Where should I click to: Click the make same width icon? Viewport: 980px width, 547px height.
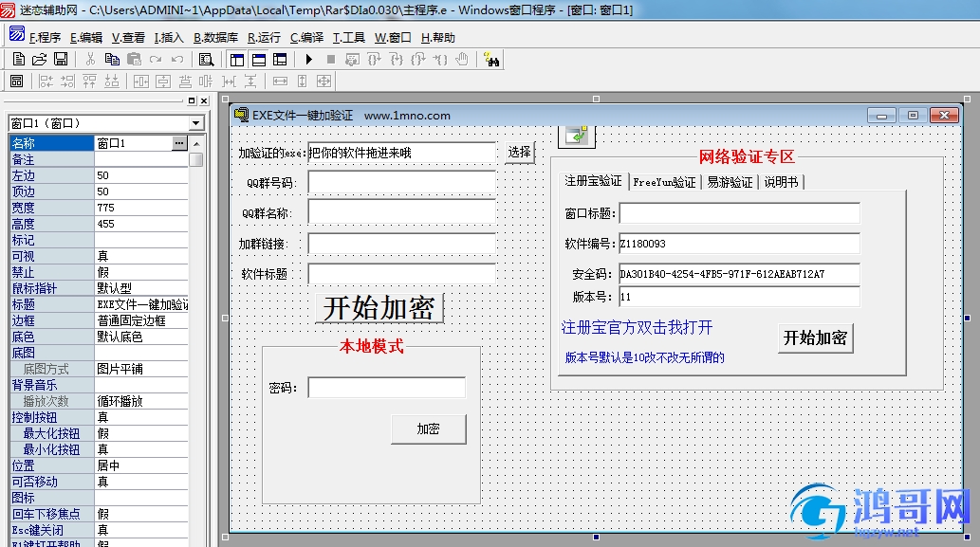click(281, 82)
